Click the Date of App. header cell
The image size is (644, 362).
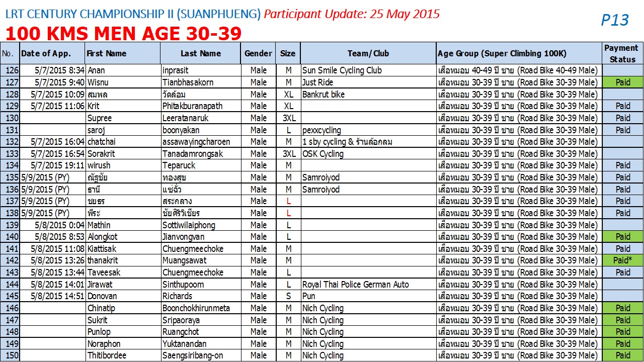(52, 53)
